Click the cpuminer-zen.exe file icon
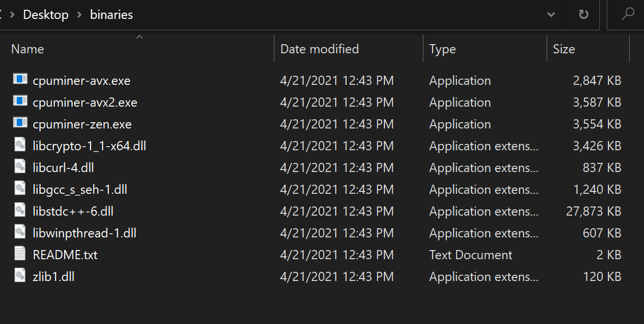The image size is (644, 324). pos(20,124)
